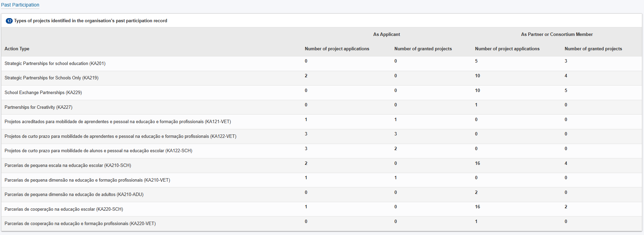Click partner applications value 16 in KA220-SCH row
Viewport: 644px width, 235px height.
coord(478,207)
